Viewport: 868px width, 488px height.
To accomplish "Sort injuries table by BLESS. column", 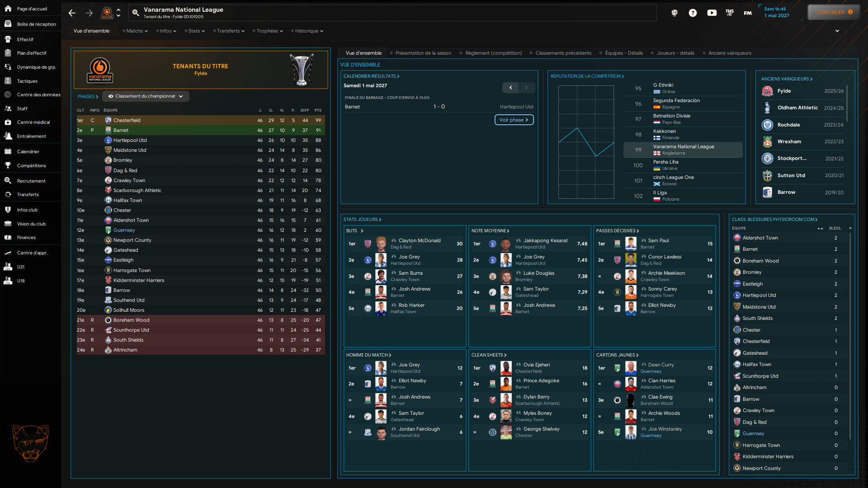I will coord(835,228).
